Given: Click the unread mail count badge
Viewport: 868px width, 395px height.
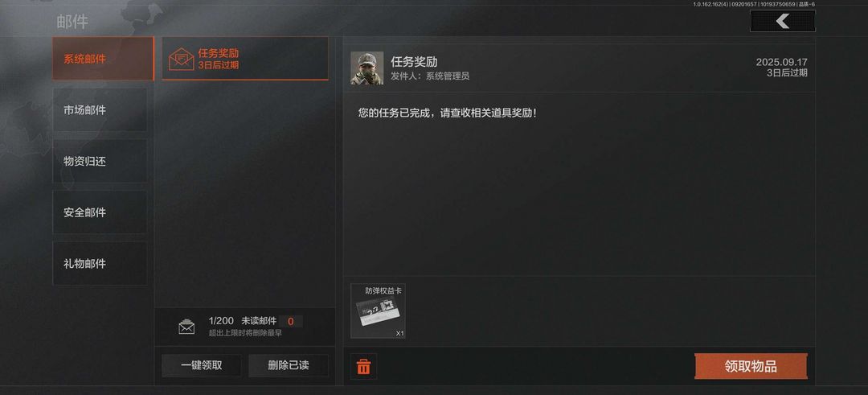Looking at the screenshot, I should 291,321.
